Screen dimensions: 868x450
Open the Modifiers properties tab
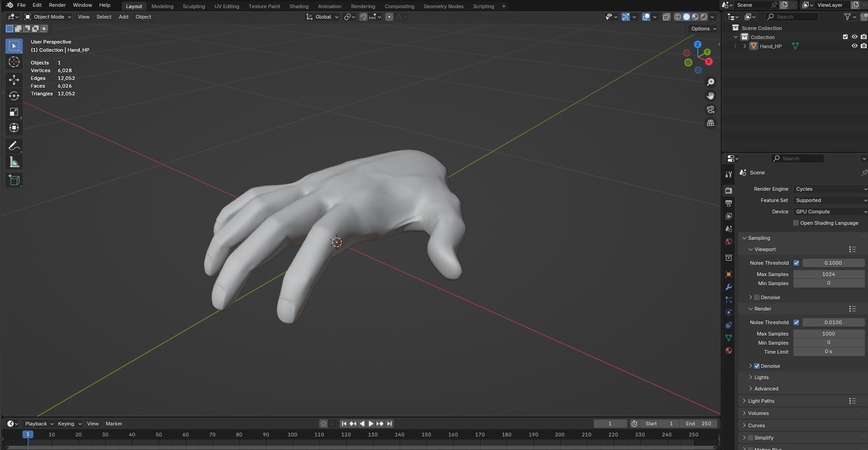click(729, 287)
